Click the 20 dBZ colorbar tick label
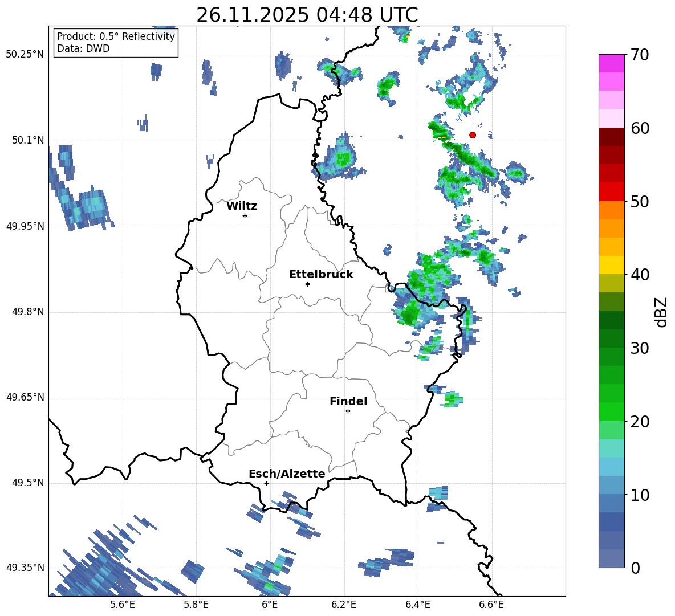 pos(640,422)
